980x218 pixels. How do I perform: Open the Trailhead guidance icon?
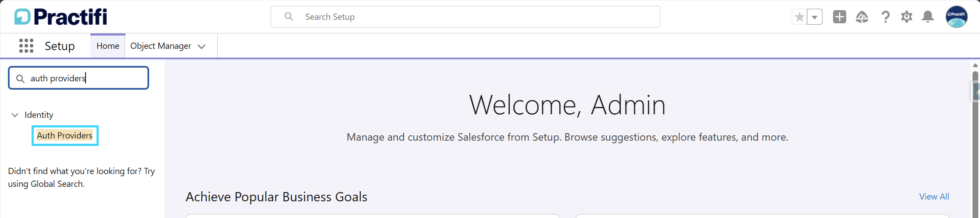pyautogui.click(x=862, y=17)
